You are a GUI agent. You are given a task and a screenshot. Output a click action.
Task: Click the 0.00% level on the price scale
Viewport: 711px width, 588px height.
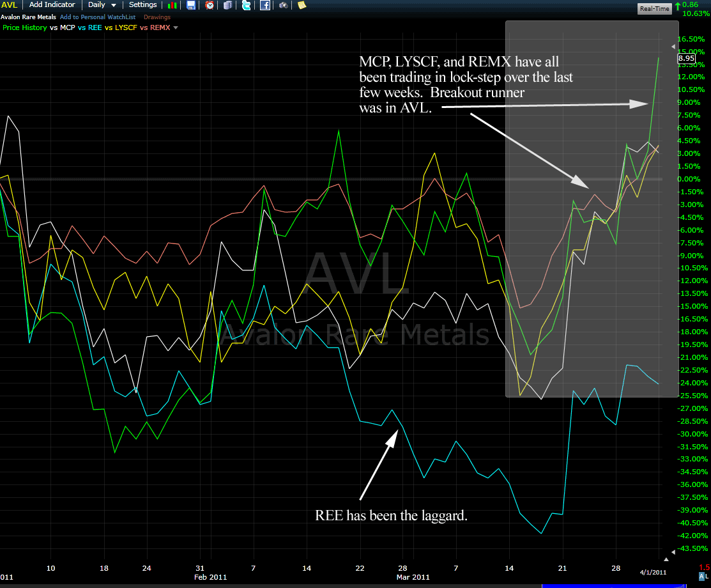(x=689, y=179)
